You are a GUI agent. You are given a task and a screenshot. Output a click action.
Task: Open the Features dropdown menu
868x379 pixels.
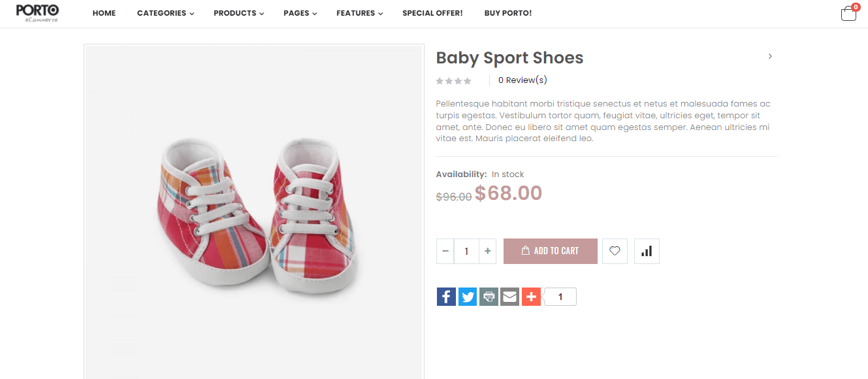359,13
